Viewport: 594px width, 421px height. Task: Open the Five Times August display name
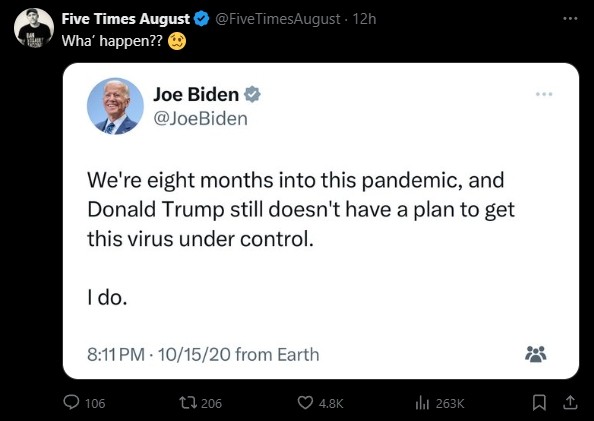click(125, 19)
